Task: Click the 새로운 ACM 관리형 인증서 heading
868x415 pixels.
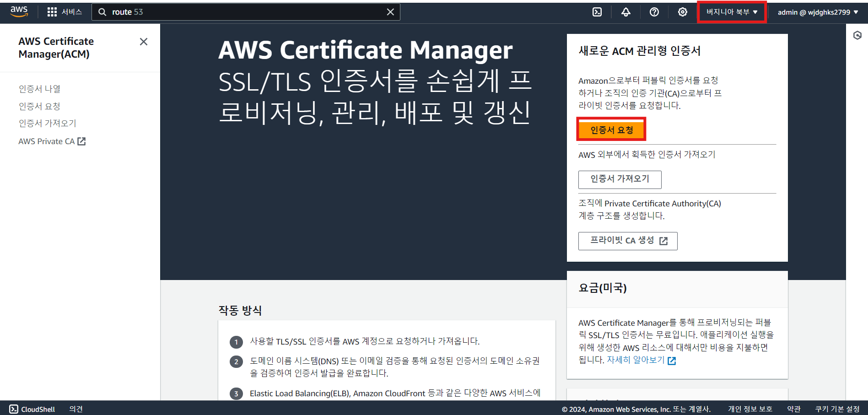Action: tap(640, 51)
